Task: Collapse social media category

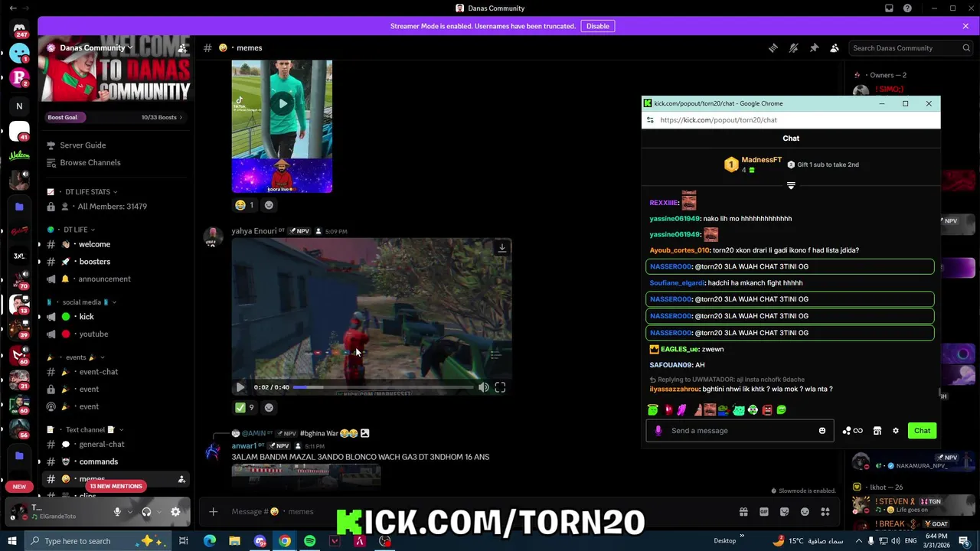Action: (x=81, y=302)
